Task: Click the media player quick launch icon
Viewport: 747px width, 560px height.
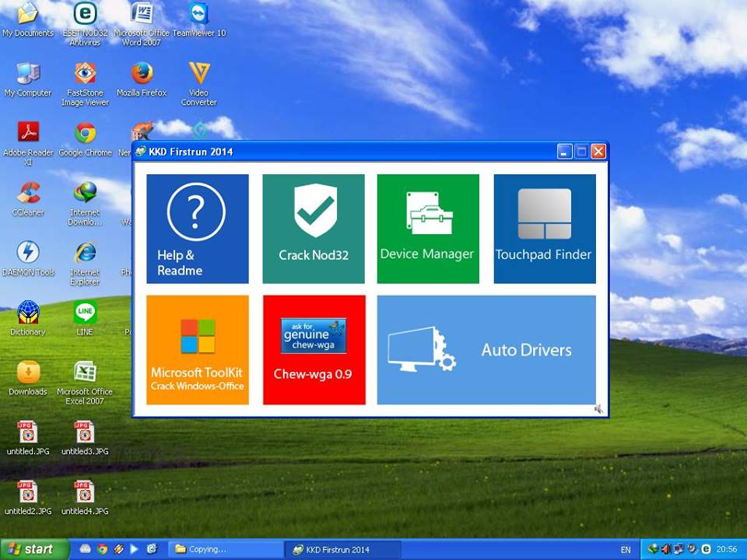Action: click(135, 549)
